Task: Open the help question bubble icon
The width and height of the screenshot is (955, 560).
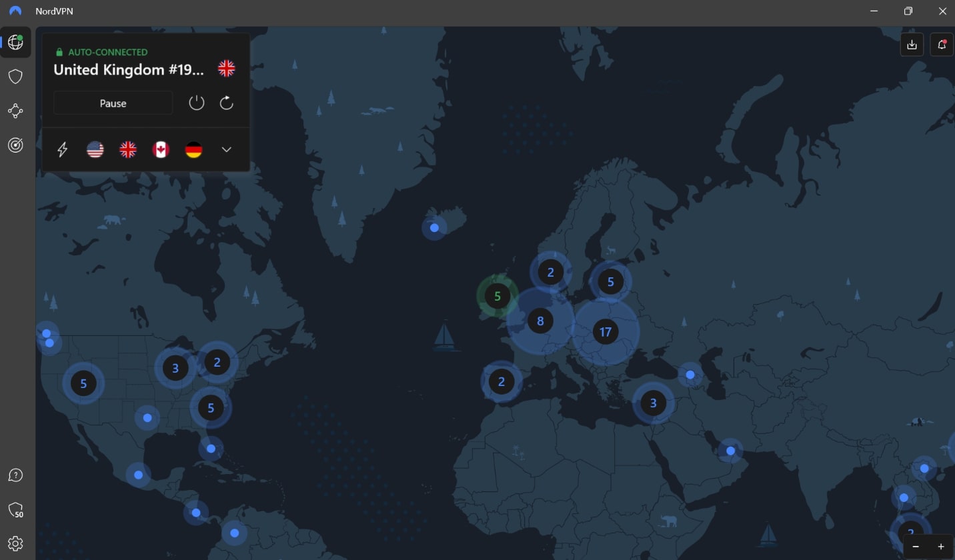Action: coord(15,475)
